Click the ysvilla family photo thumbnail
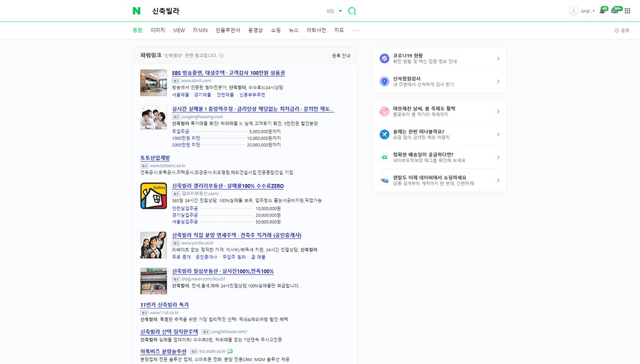The width and height of the screenshot is (640, 364). (x=154, y=245)
